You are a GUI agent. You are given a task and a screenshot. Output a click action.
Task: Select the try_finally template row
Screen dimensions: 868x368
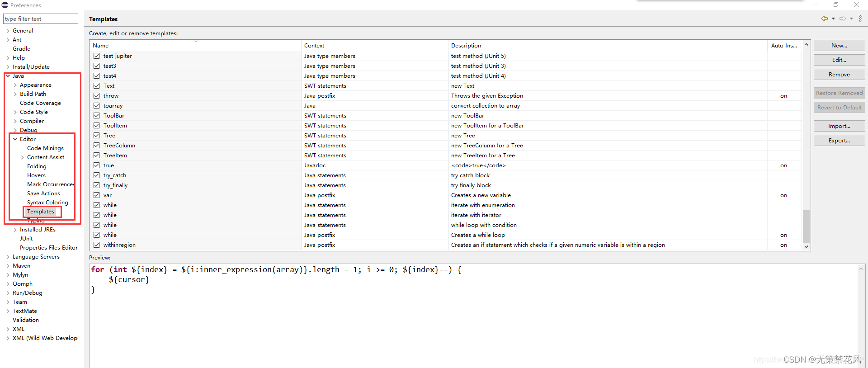click(x=446, y=185)
